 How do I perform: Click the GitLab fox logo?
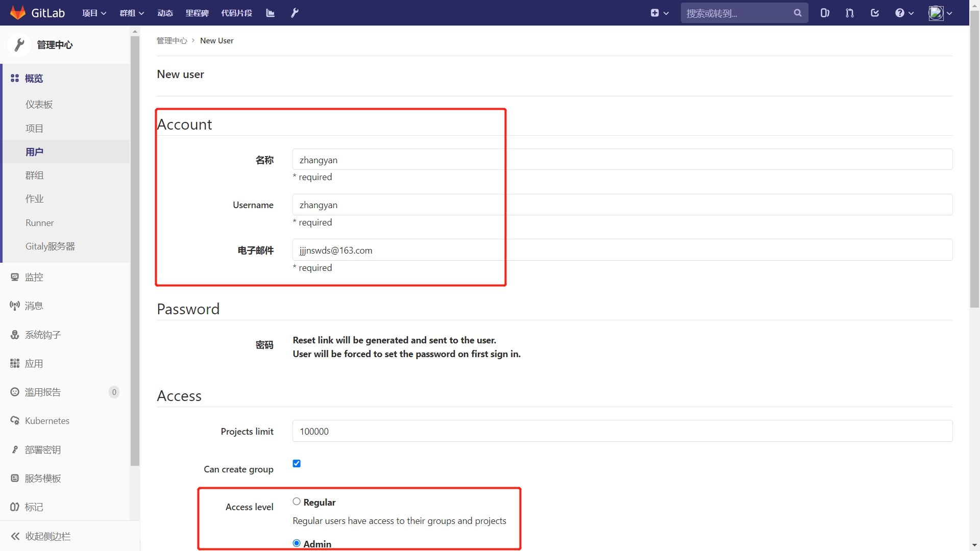tap(18, 13)
